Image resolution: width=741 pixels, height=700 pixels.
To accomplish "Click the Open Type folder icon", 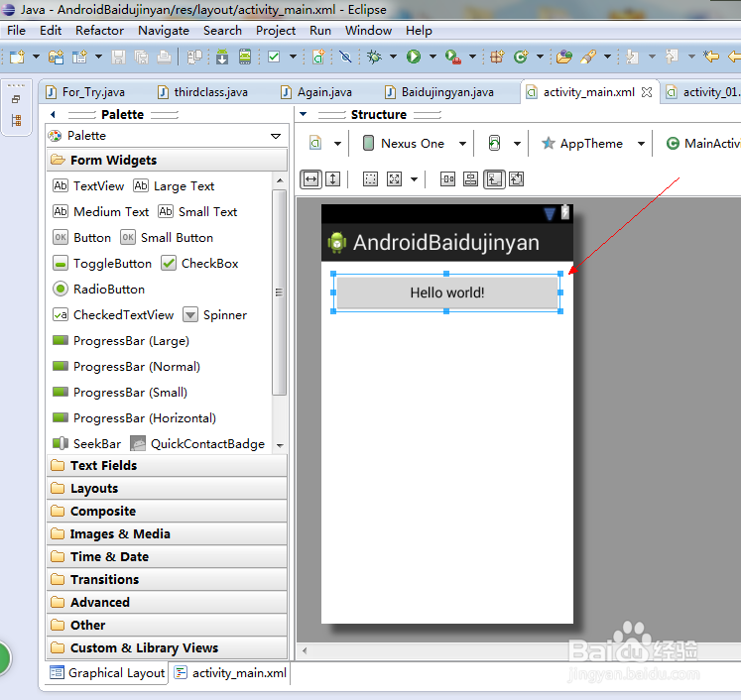I will pos(563,58).
